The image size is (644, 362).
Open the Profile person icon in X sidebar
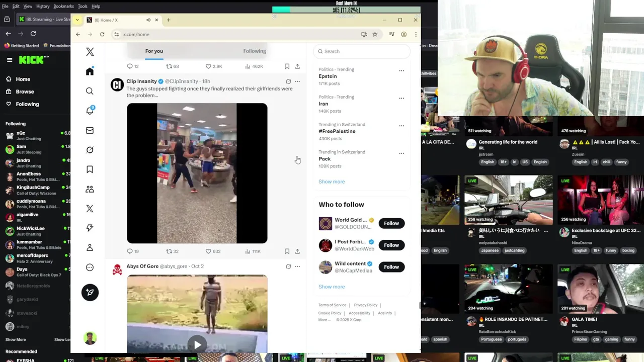[90, 247]
